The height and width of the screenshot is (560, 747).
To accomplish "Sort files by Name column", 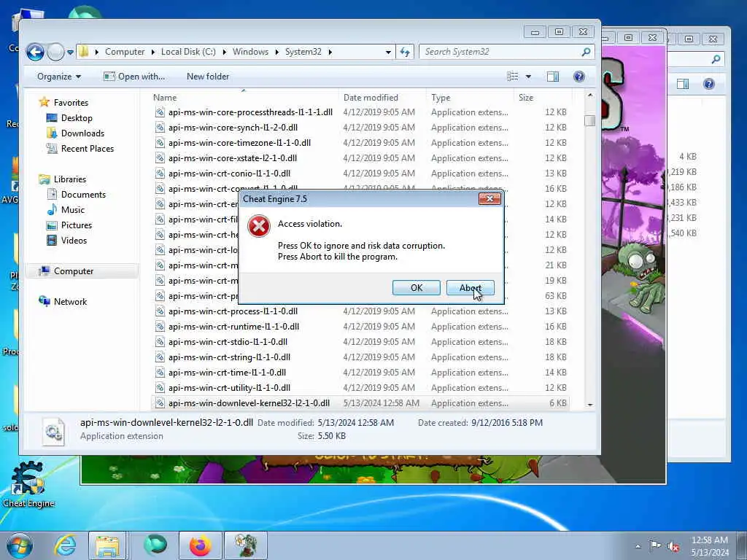I will click(x=165, y=98).
